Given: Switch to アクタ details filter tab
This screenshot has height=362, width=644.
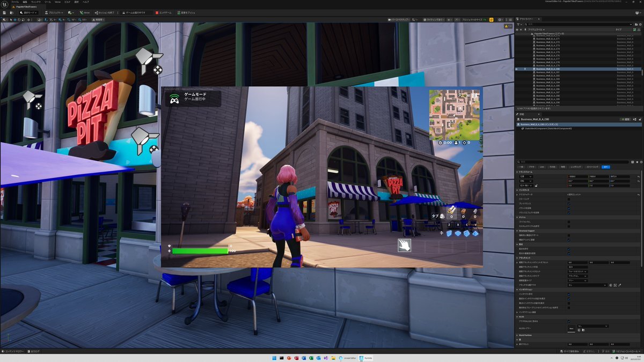Looking at the screenshot, I should point(532,167).
